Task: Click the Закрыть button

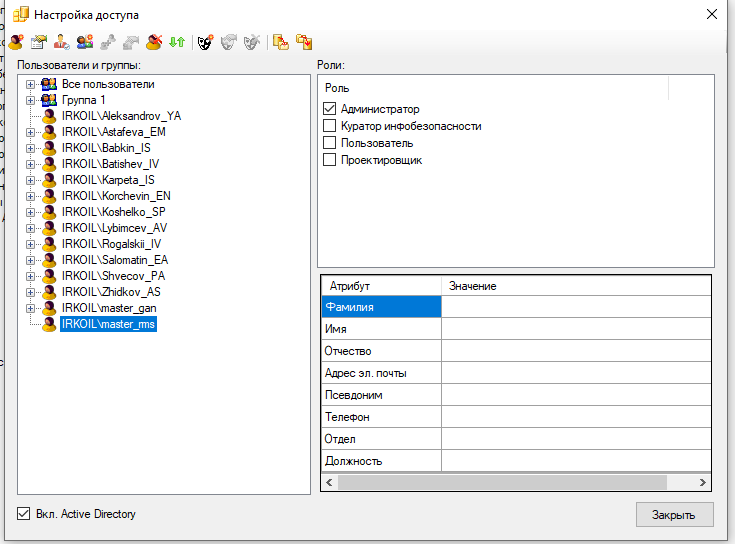Action: point(675,514)
